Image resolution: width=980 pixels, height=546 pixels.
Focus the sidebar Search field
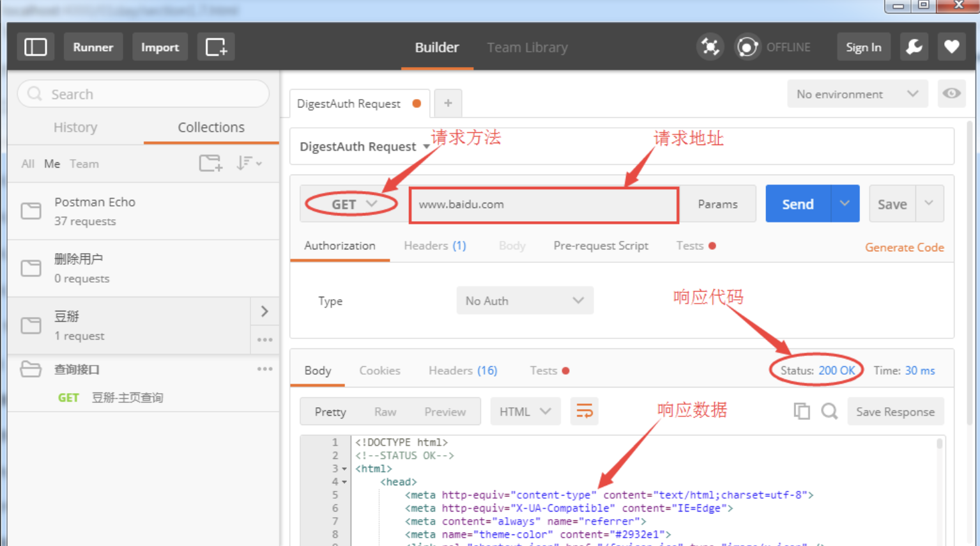pos(143,94)
